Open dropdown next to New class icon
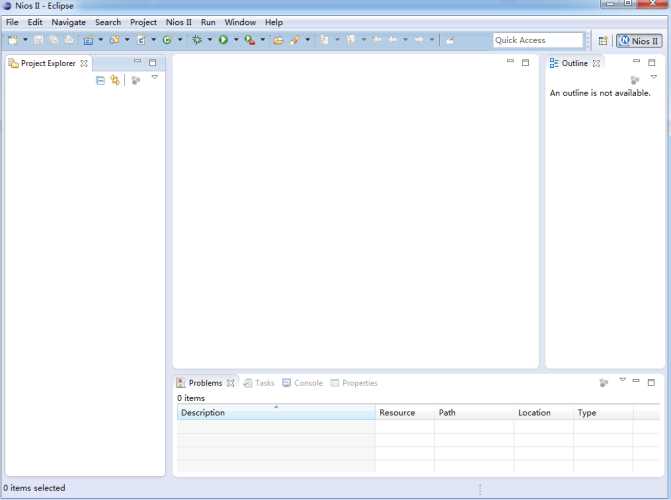Screen dimensions: 671x500 (180, 40)
